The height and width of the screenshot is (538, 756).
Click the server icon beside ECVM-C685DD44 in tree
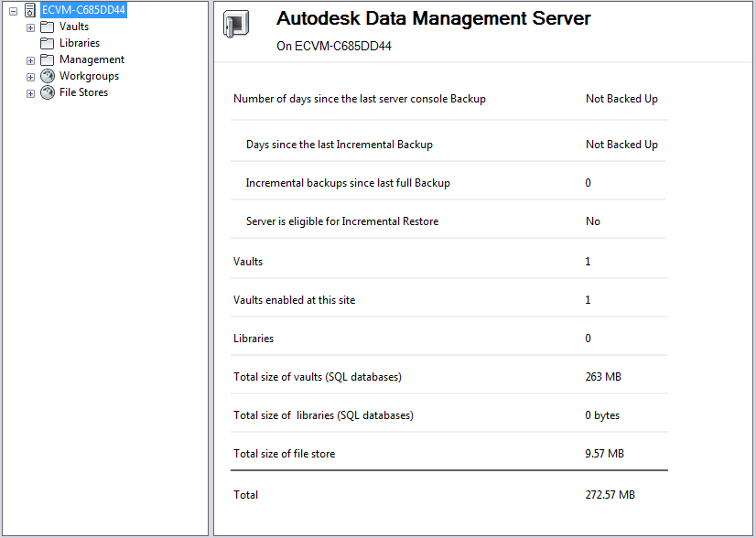tap(30, 10)
